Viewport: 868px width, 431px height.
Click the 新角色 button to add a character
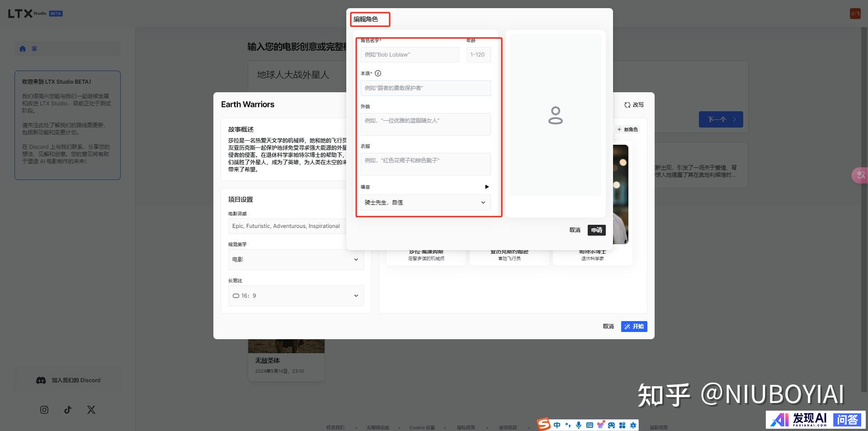tap(627, 129)
